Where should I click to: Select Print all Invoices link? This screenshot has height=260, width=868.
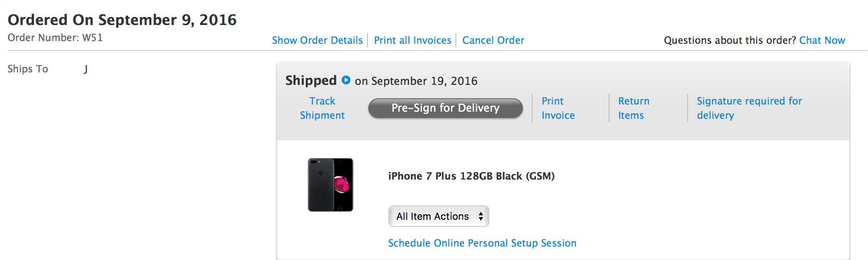(x=413, y=40)
